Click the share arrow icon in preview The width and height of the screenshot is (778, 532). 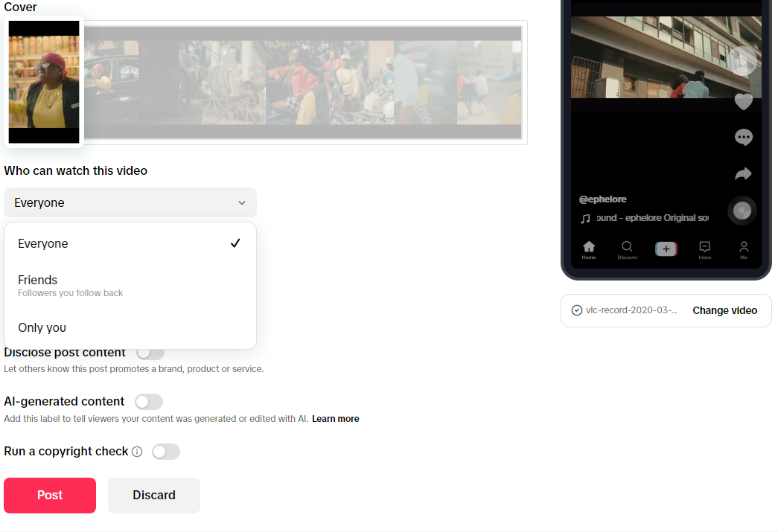(x=743, y=173)
